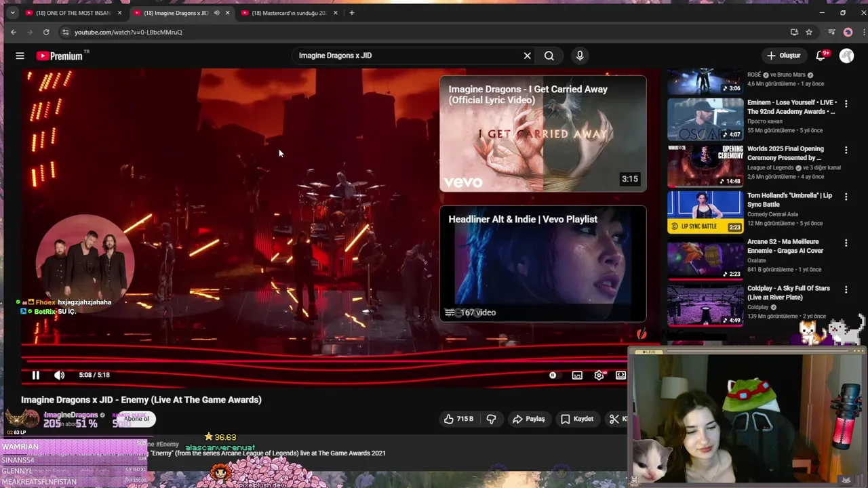Screen dimensions: 868x488
Task: Open player settings gear
Action: (599, 375)
